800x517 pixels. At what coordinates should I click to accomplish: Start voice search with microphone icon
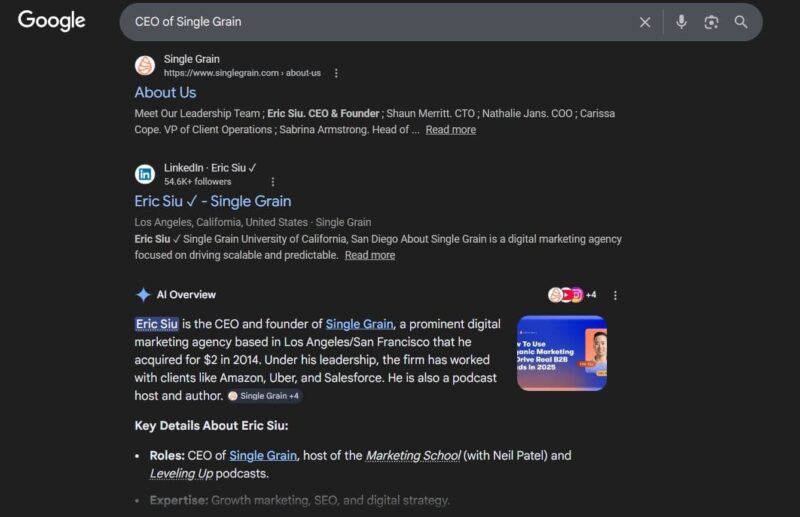tap(681, 21)
